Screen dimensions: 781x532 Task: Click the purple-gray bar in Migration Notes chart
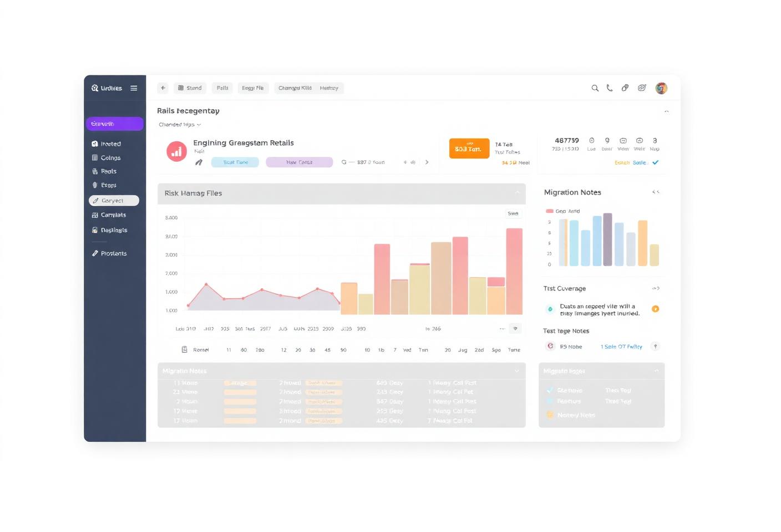click(607, 239)
